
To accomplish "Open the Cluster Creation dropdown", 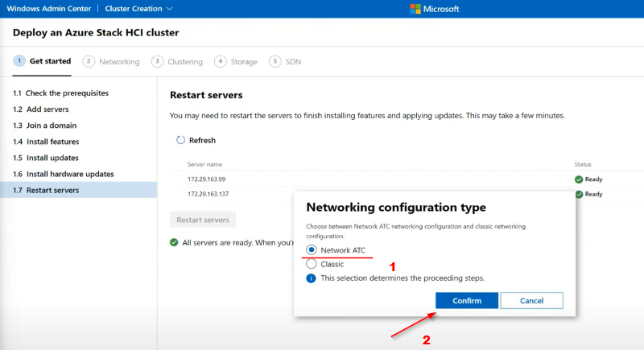I will pyautogui.click(x=138, y=9).
